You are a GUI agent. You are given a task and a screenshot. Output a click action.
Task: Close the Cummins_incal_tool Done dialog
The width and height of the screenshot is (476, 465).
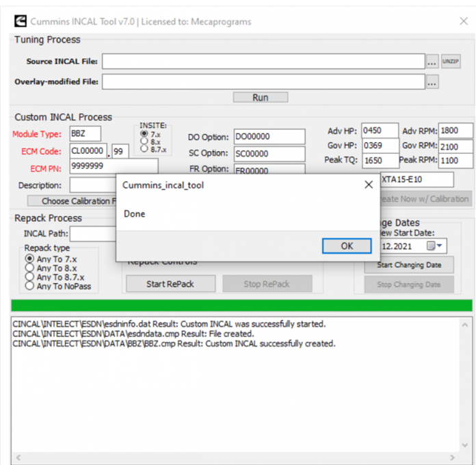pyautogui.click(x=369, y=185)
